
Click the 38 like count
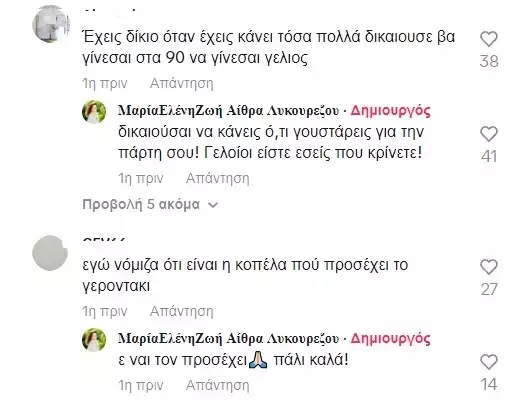coord(489,61)
